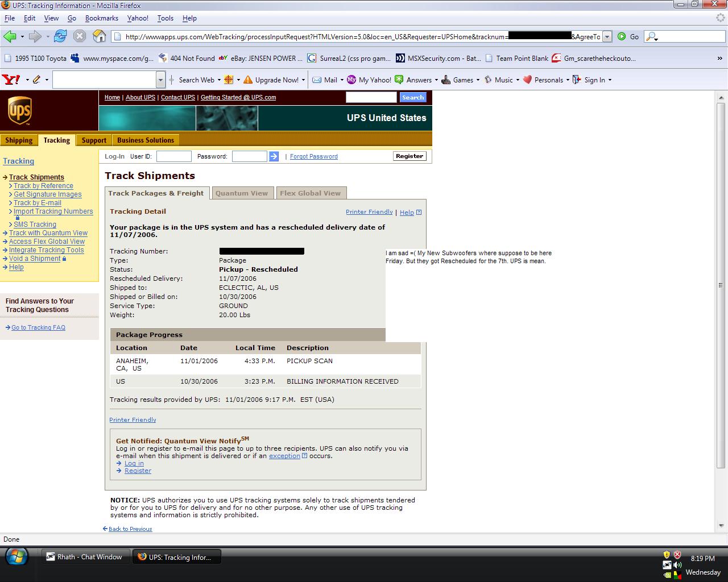728x582 pixels.
Task: Expand the Mail dropdown arrow
Action: [342, 80]
